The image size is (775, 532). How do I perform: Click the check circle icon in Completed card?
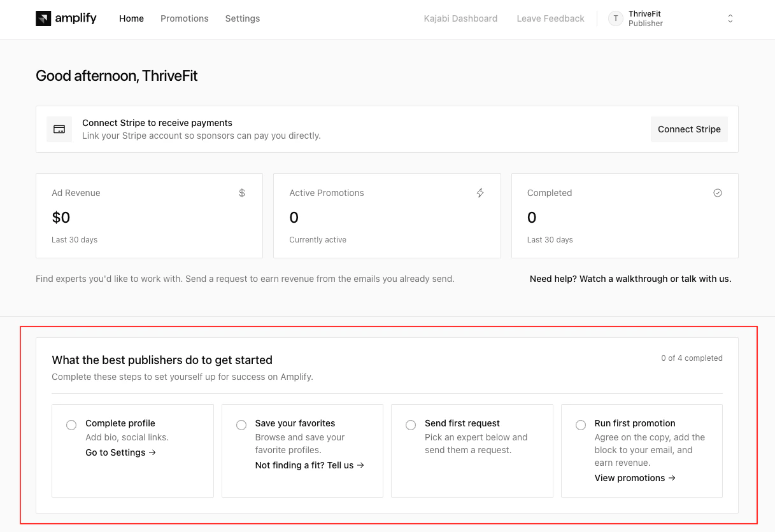point(718,193)
